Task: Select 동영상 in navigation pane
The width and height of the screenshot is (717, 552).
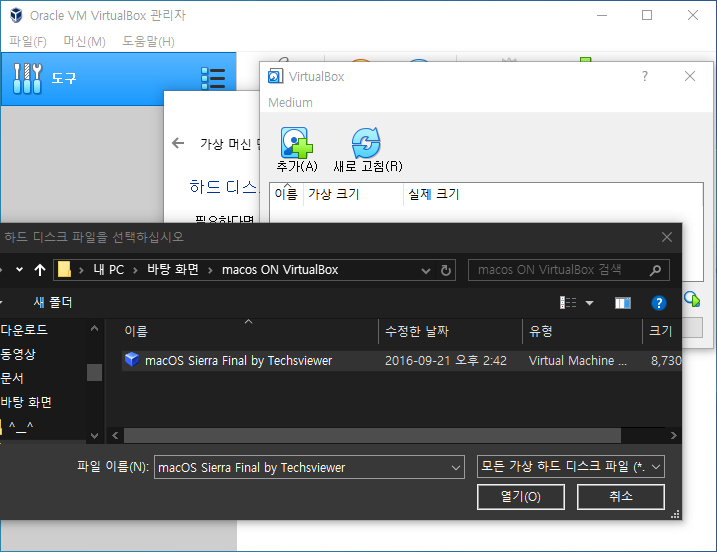Action: [18, 354]
